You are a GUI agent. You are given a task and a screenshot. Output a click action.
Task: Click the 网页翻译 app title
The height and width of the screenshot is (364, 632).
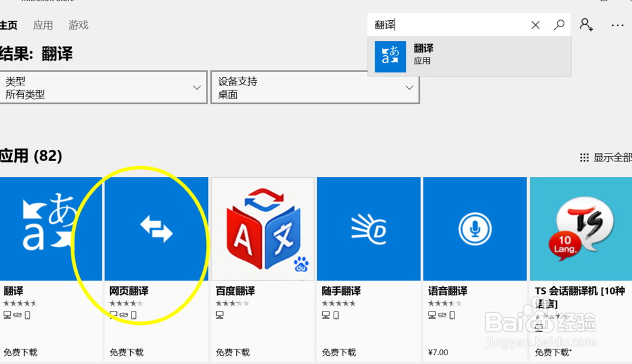click(x=129, y=291)
